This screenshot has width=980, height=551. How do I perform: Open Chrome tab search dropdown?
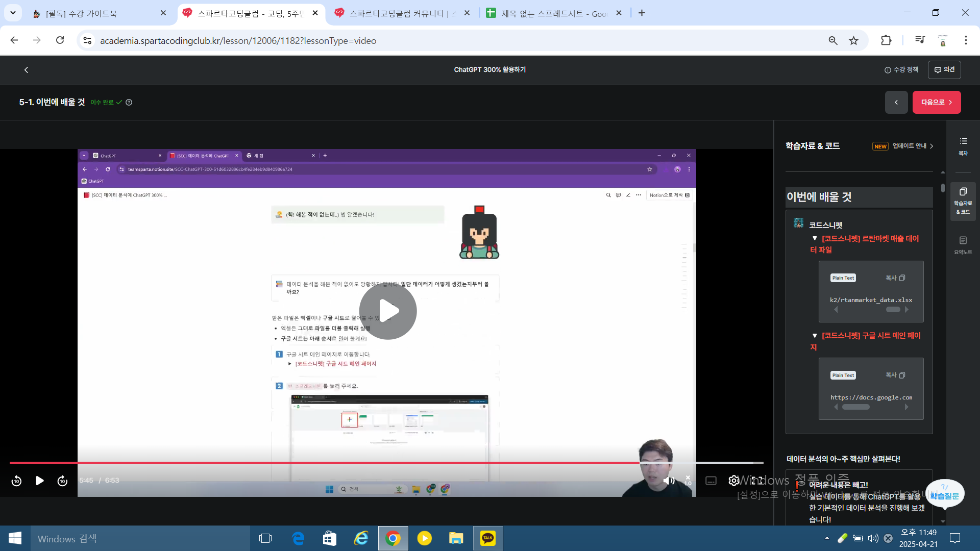pos(13,13)
